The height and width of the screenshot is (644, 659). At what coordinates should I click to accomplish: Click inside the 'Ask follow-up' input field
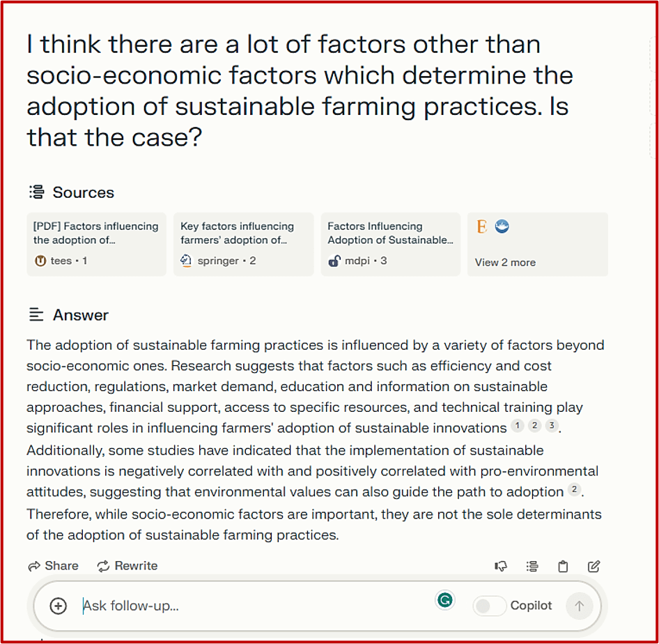pos(209,606)
